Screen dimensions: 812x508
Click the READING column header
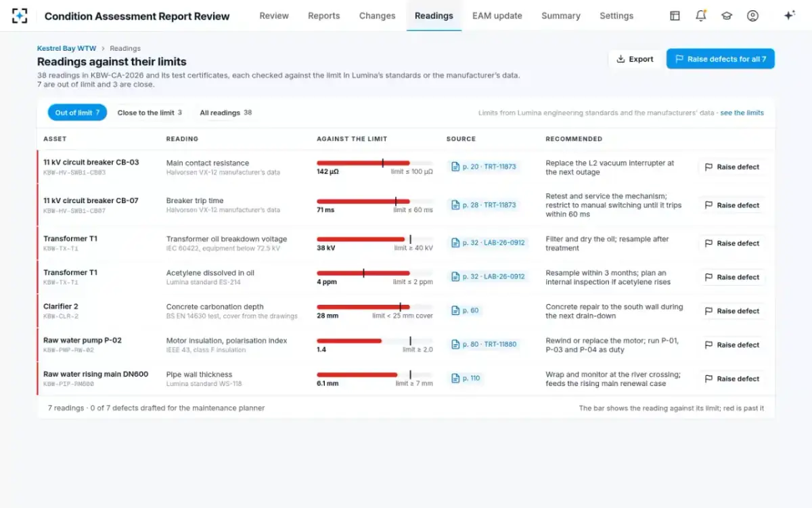coord(182,139)
